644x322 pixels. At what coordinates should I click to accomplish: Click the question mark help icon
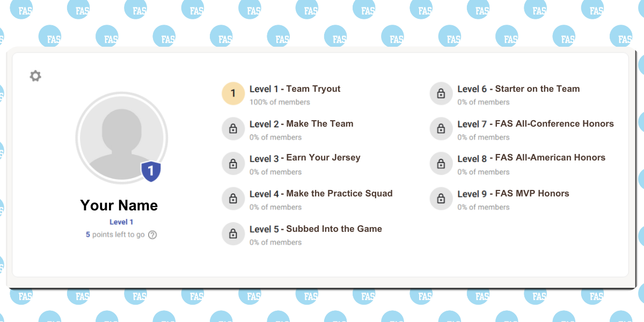152,235
